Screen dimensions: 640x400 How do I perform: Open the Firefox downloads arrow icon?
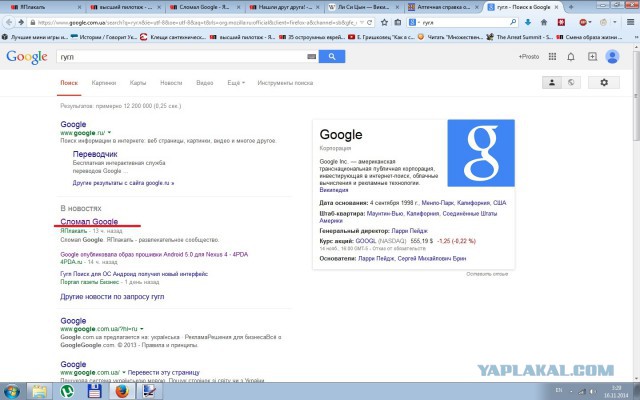tap(528, 22)
